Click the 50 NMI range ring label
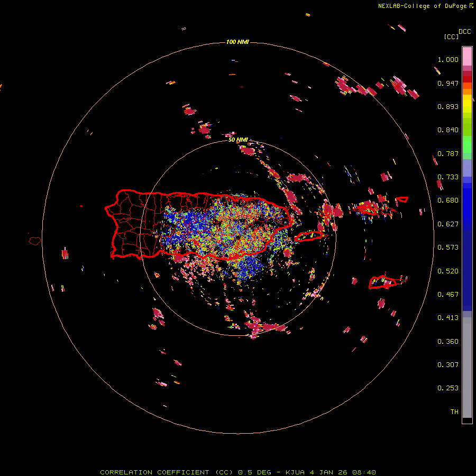 point(238,140)
